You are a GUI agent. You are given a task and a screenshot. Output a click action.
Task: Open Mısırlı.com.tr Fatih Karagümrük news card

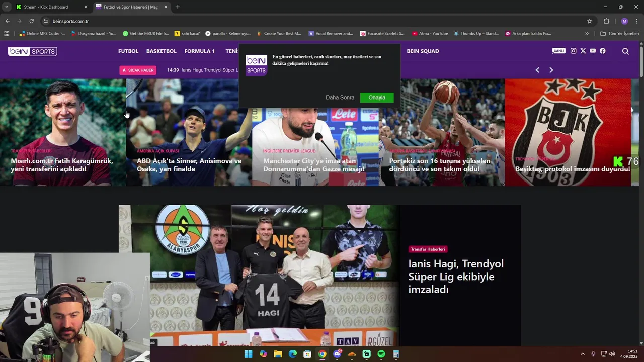pos(63,133)
